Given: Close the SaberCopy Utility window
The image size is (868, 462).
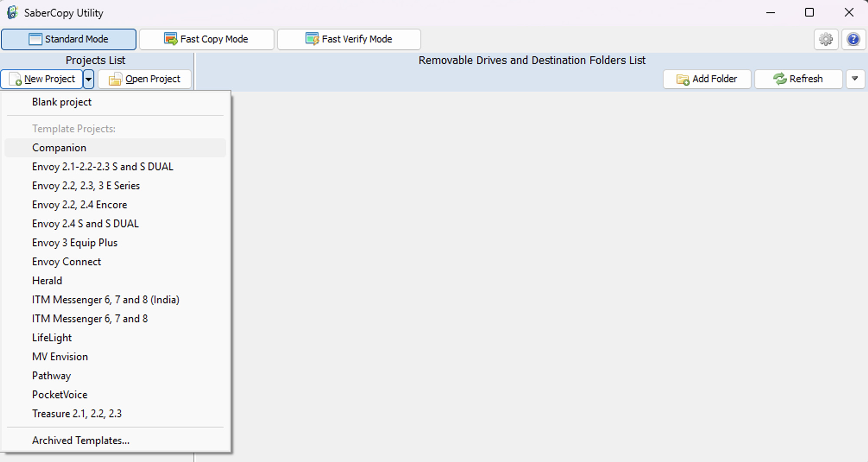Looking at the screenshot, I should (849, 13).
